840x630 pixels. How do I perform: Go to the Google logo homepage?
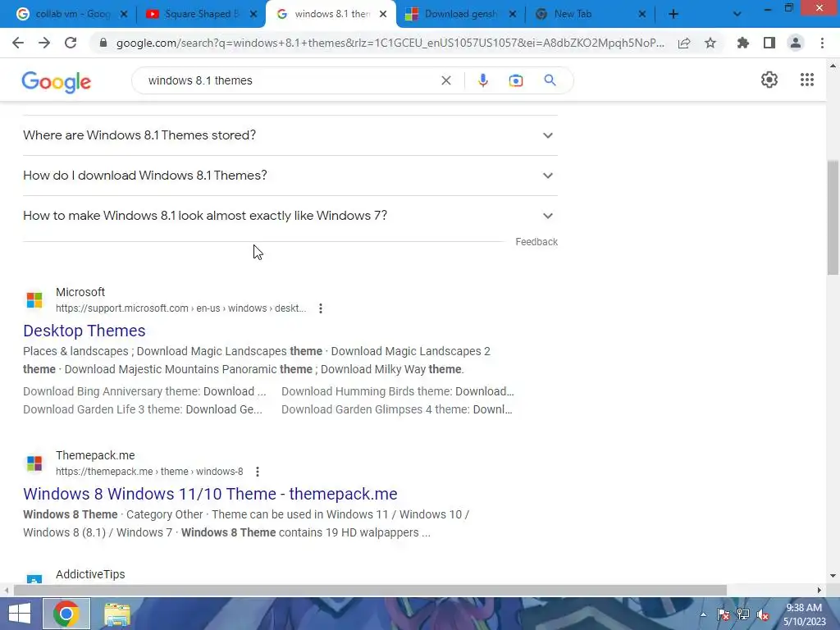[57, 82]
